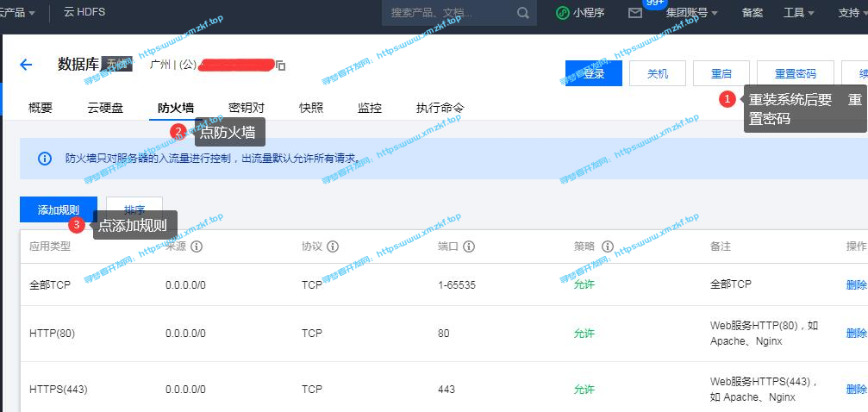This screenshot has height=412, width=868.
Task: Click the 重置密码 button
Action: 796,73
